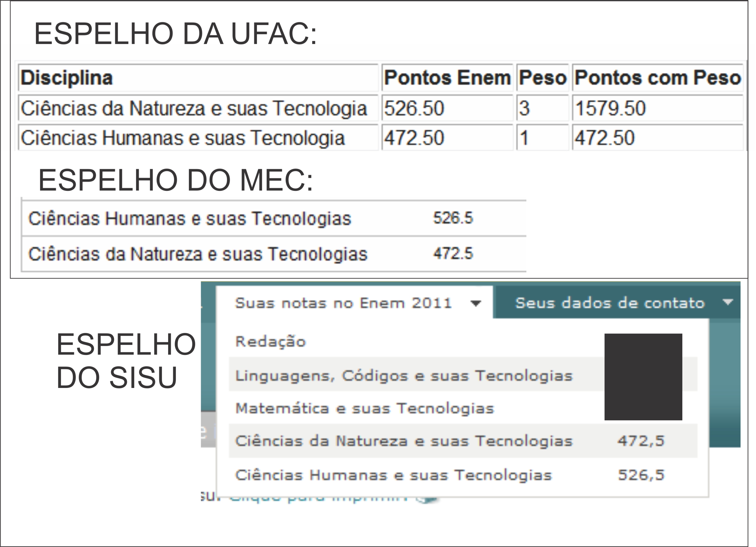This screenshot has width=756, height=547.
Task: Select the 'Redação' row in the dropdown
Action: pyautogui.click(x=271, y=342)
